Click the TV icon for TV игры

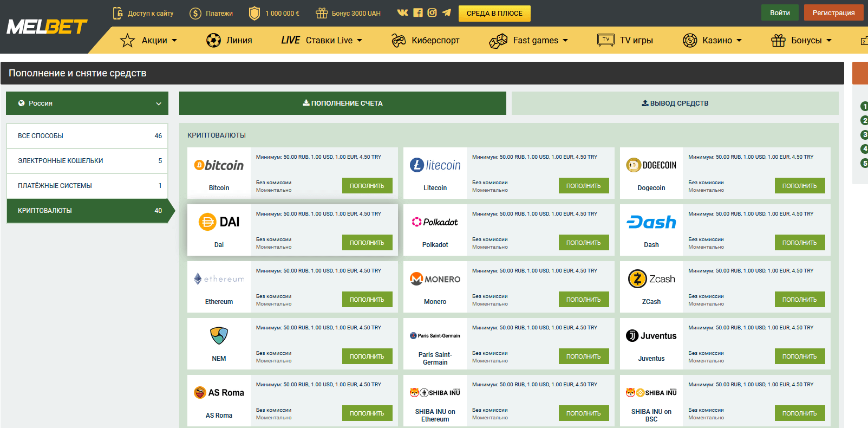click(606, 40)
